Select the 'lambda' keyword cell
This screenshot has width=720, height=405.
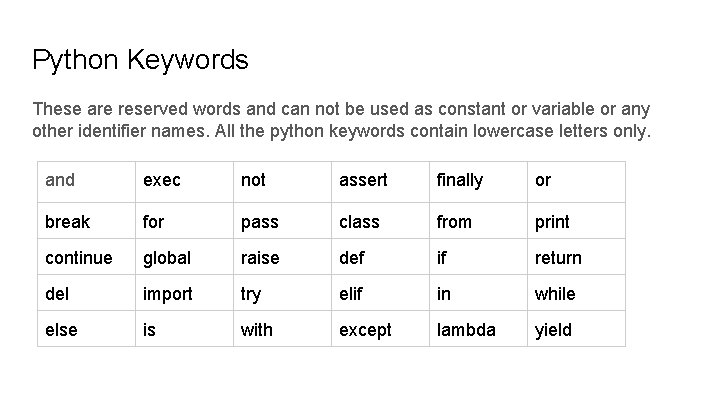coord(478,329)
